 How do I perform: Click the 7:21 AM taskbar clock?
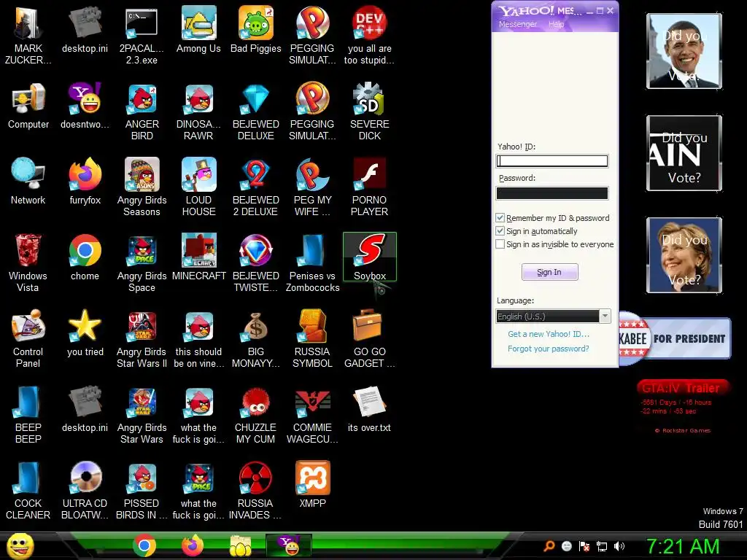(x=683, y=546)
